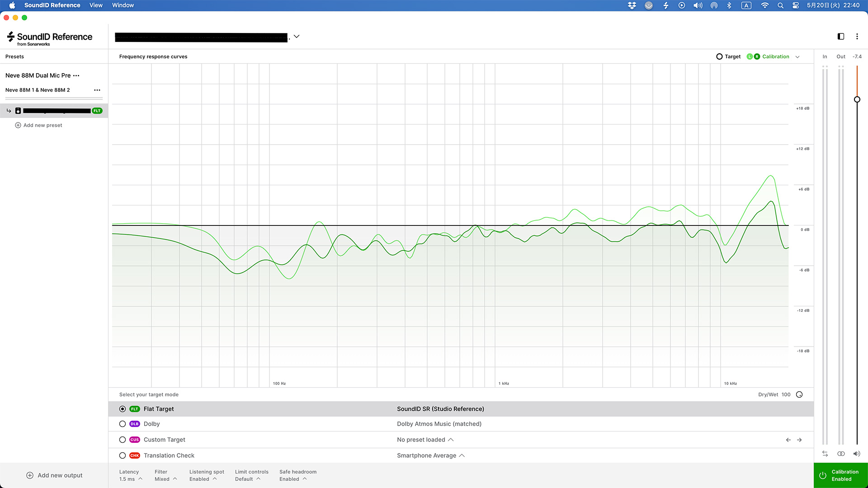Click the date and time in menu bar
Image resolution: width=868 pixels, height=488 pixels.
pos(833,5)
